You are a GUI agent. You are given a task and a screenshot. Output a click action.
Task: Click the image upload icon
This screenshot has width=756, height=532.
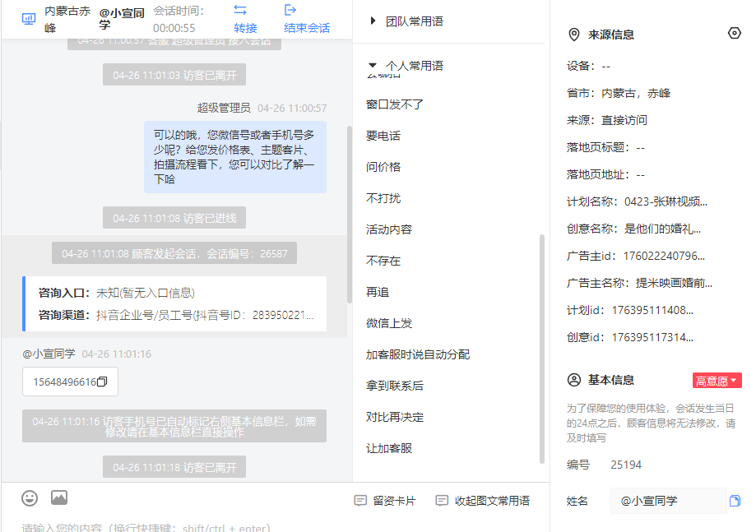[x=59, y=497]
